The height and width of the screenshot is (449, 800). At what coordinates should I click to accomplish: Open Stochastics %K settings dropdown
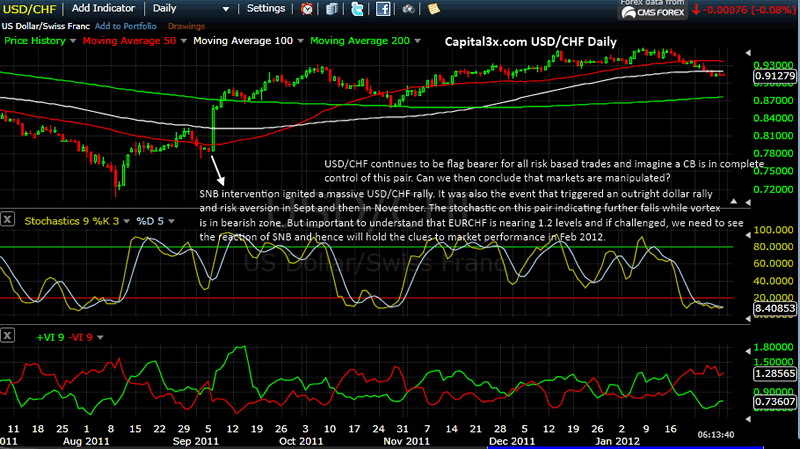pos(126,219)
